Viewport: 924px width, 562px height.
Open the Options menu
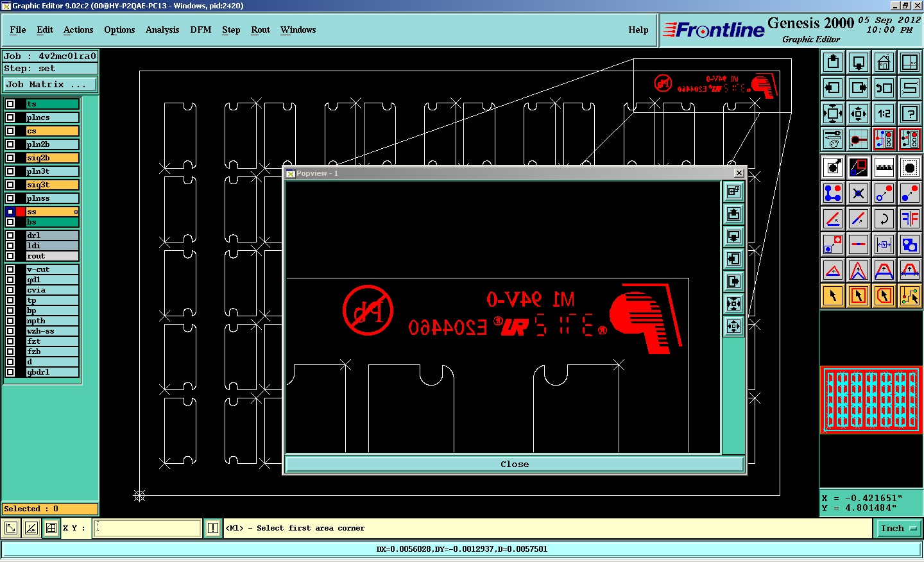119,30
